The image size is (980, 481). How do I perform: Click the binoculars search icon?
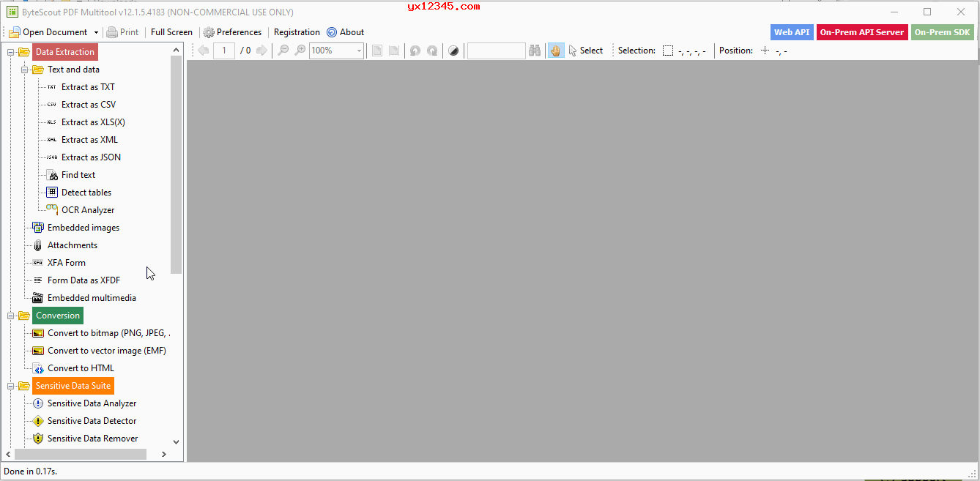point(535,50)
